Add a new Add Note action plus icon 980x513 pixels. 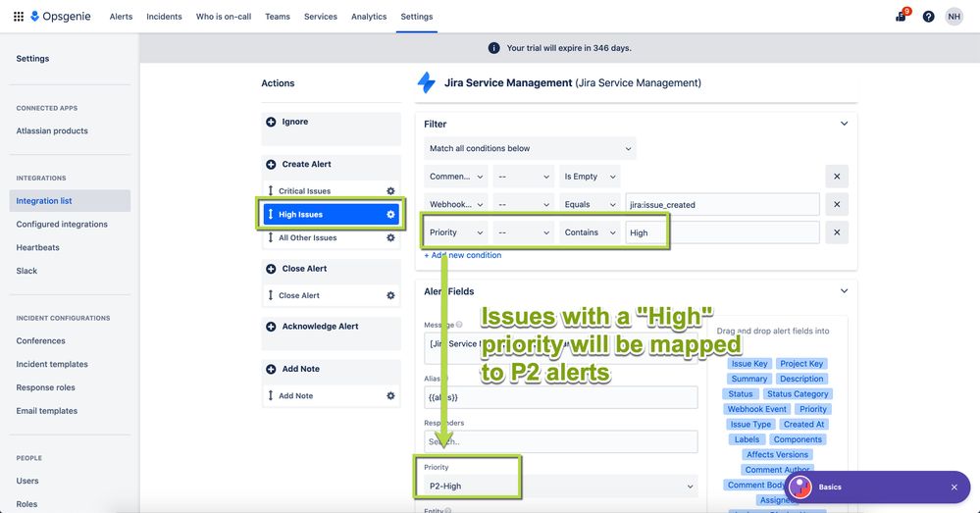pyautogui.click(x=271, y=369)
